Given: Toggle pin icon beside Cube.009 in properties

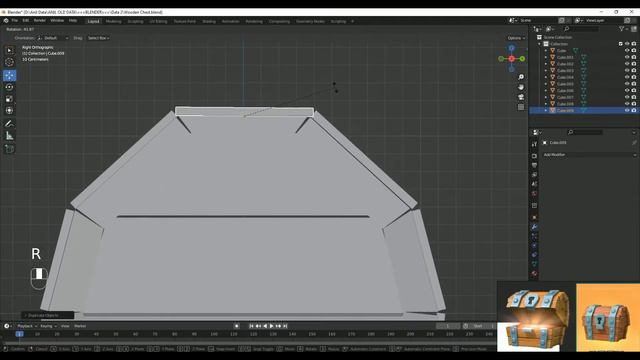Looking at the screenshot, I should pyautogui.click(x=634, y=143).
